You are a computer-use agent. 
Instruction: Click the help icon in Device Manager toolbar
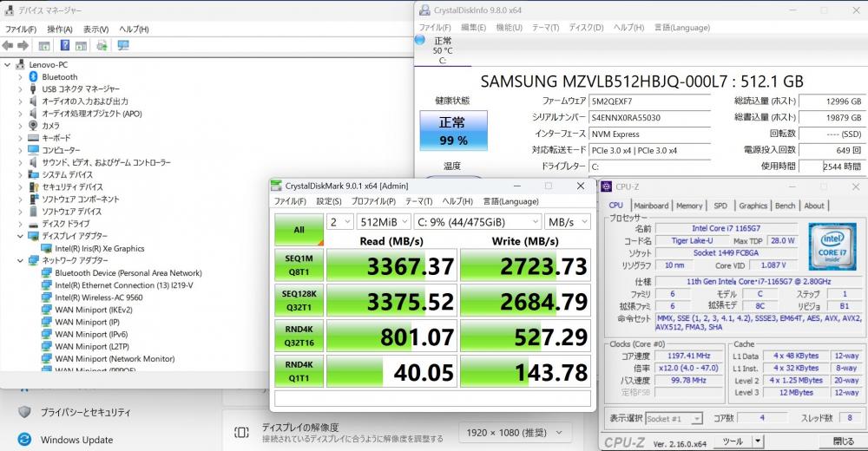pyautogui.click(x=65, y=45)
